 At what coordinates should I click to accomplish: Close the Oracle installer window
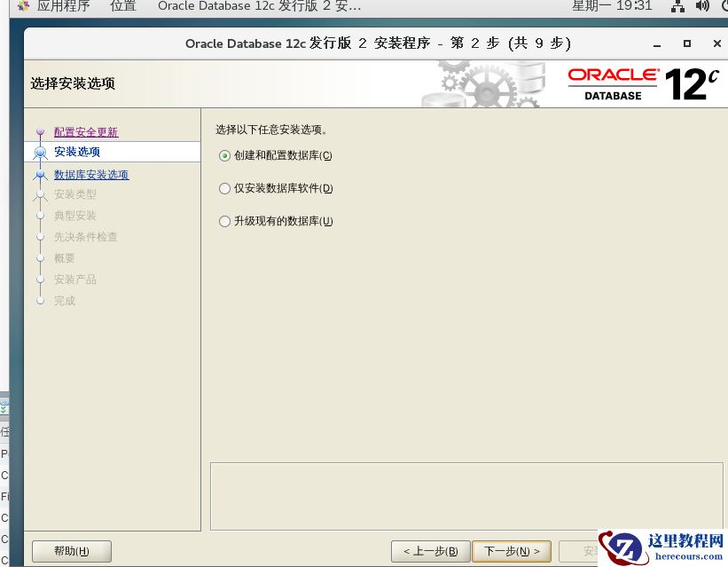(716, 43)
